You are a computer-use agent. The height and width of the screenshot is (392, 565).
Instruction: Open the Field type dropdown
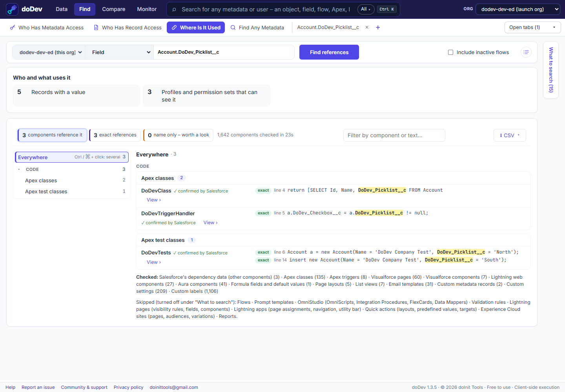coord(119,52)
